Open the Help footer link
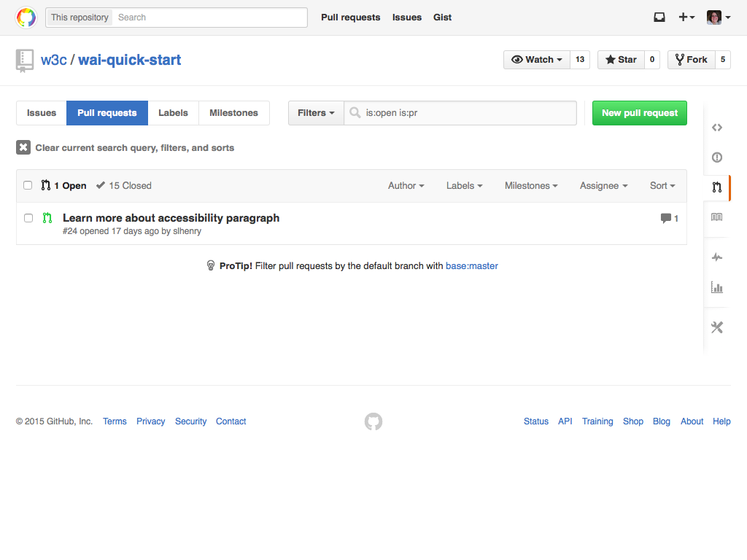The image size is (747, 560). pyautogui.click(x=721, y=421)
